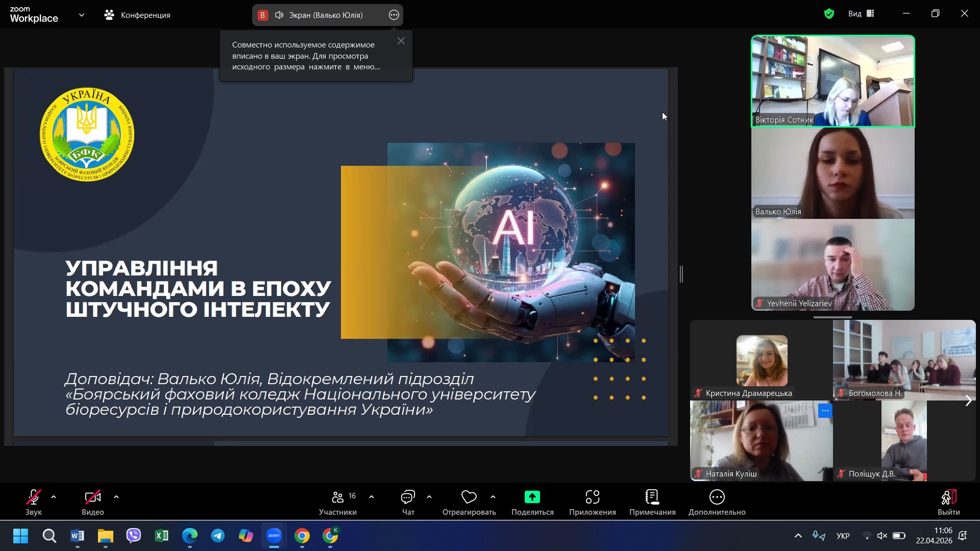Open the Participants panel icon
The height and width of the screenshot is (551, 980).
[x=338, y=497]
